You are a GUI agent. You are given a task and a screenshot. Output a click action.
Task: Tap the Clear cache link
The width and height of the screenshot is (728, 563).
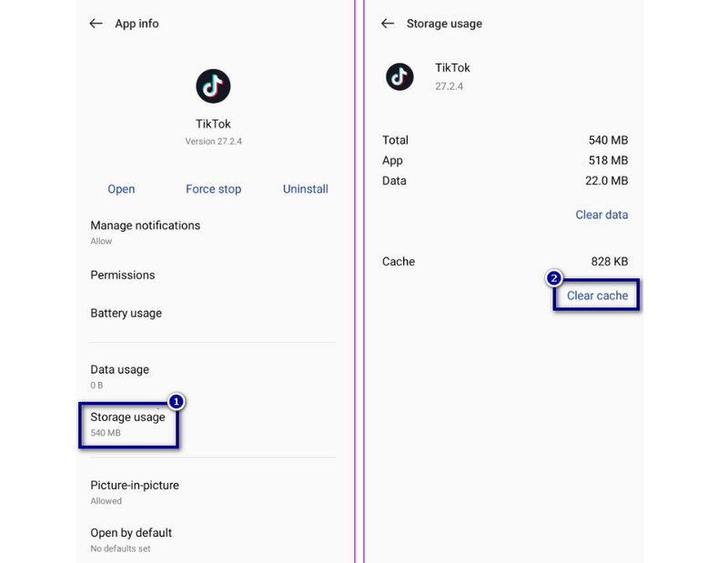click(x=597, y=296)
